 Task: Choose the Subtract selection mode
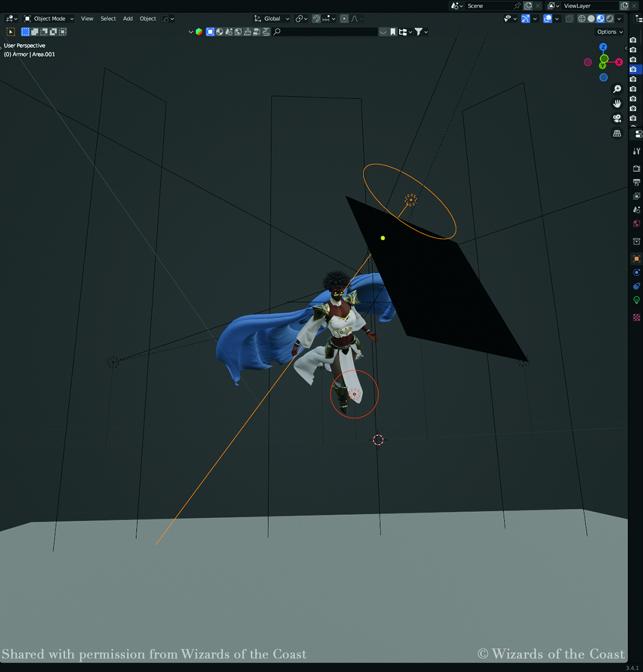click(x=44, y=31)
